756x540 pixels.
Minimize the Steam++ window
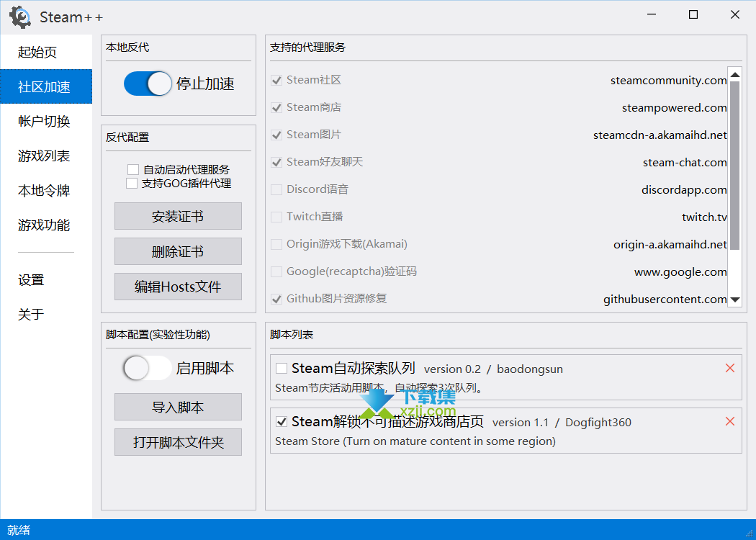click(x=652, y=15)
